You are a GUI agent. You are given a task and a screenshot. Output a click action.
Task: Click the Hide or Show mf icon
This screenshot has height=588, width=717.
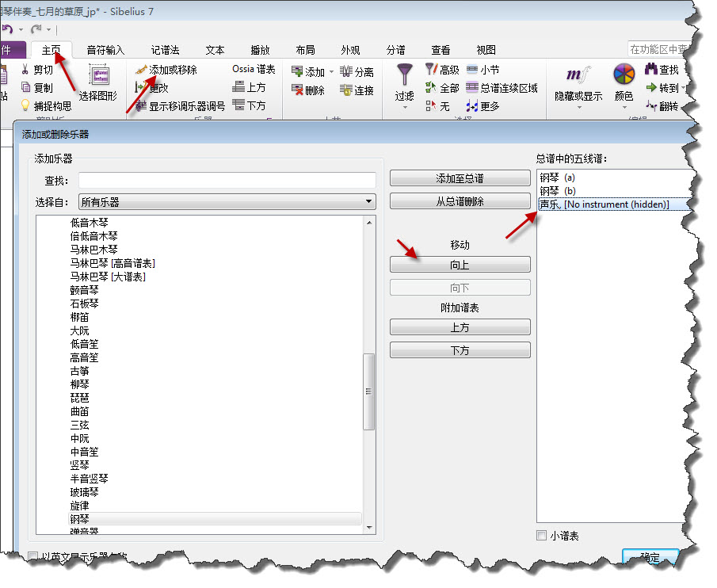tap(578, 75)
